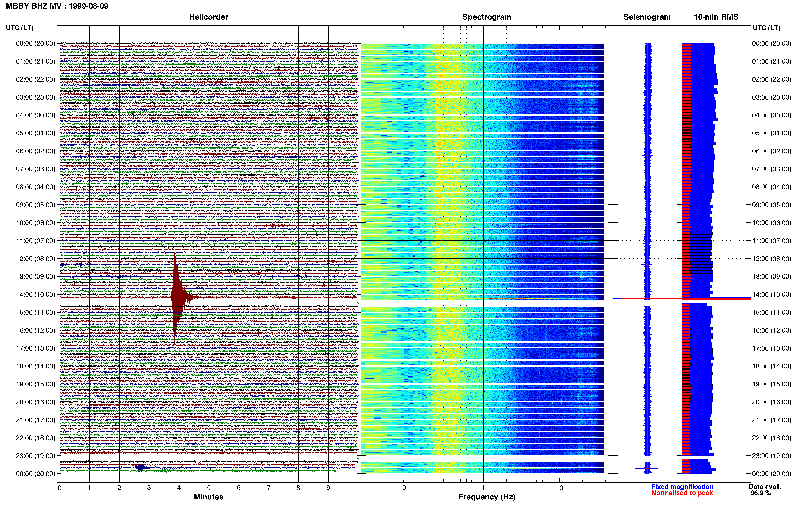The image size is (812, 508).
Task: Click the left 20:00 (16:00) time label
Action: click(x=36, y=402)
